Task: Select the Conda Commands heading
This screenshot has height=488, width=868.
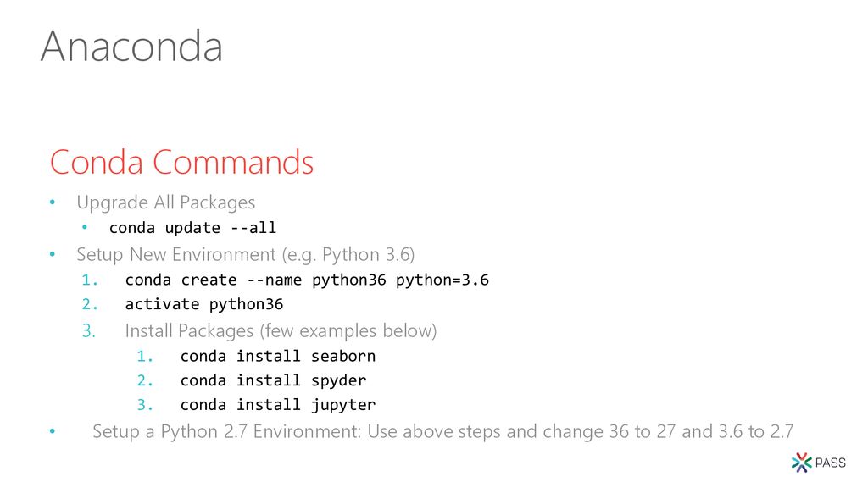Action: 181,162
